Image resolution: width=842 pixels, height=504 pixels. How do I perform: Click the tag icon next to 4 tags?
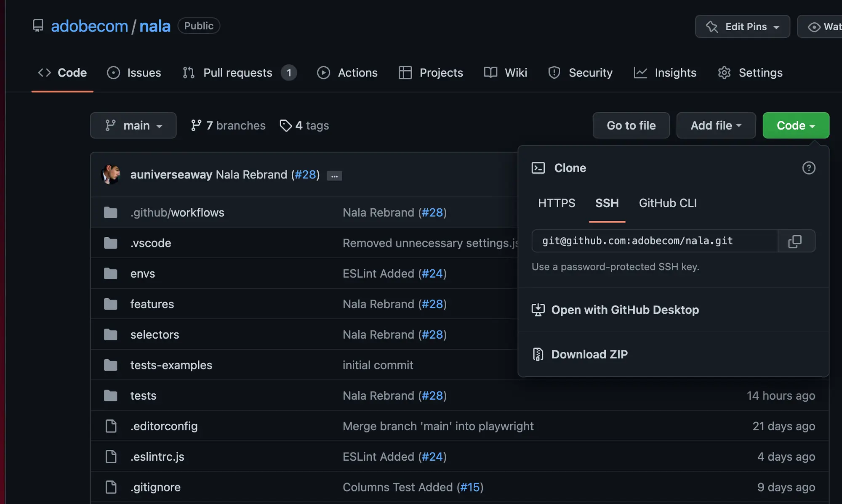point(285,125)
